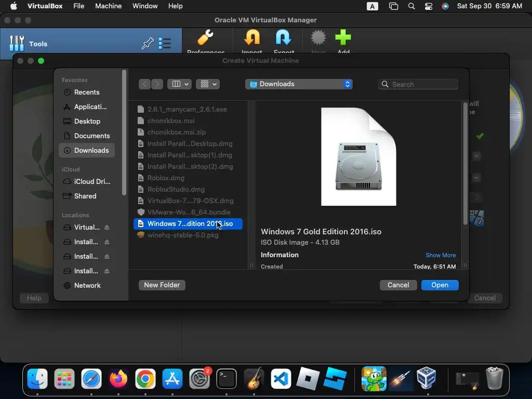
Task: Open the Tools list menu icon
Action: [165, 44]
